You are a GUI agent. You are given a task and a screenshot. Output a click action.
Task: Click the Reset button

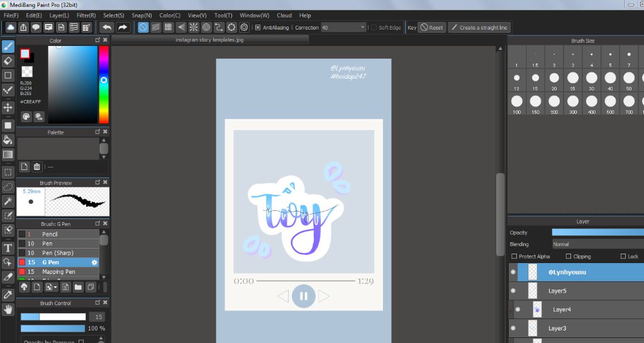tap(431, 28)
